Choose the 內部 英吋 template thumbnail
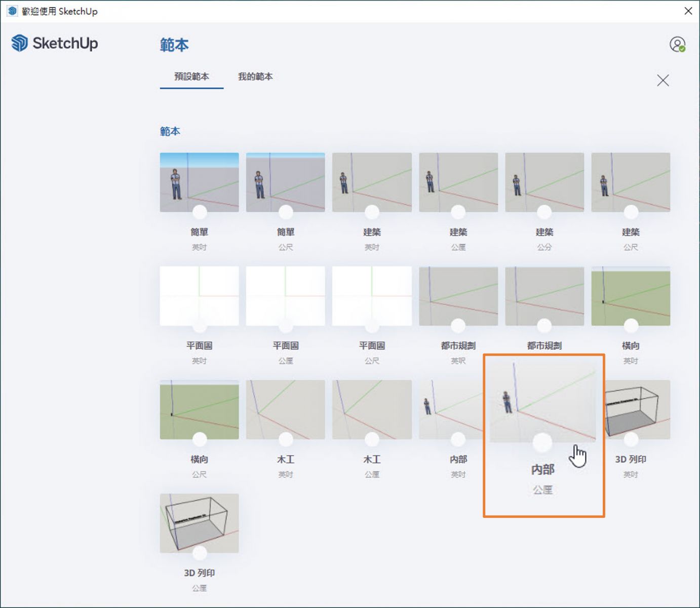Viewport: 700px width, 608px height. (x=451, y=409)
